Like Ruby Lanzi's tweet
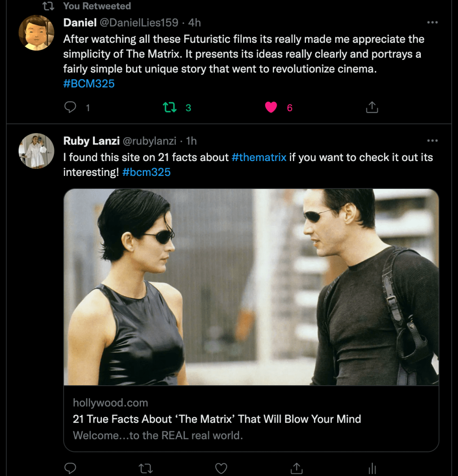The image size is (458, 476). pyautogui.click(x=221, y=468)
